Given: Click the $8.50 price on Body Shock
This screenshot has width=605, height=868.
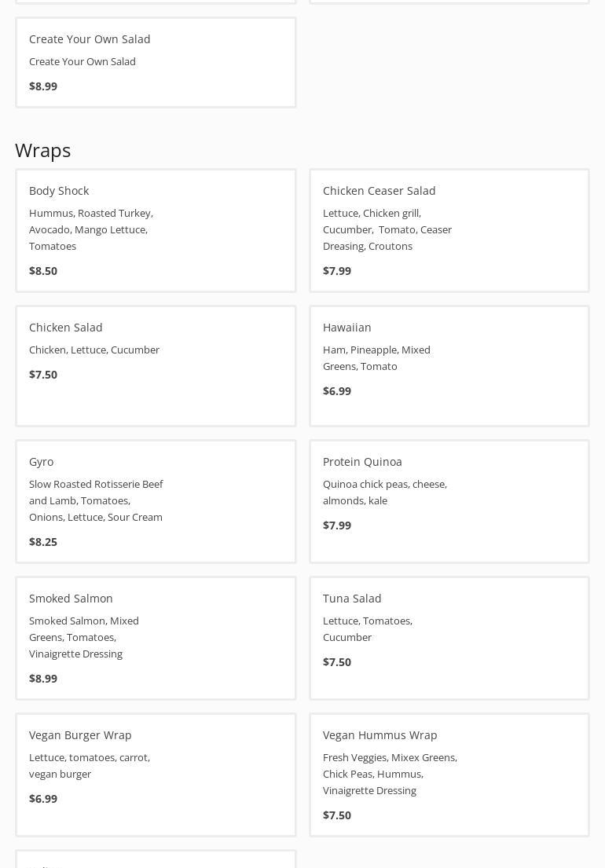Looking at the screenshot, I should point(43,271).
